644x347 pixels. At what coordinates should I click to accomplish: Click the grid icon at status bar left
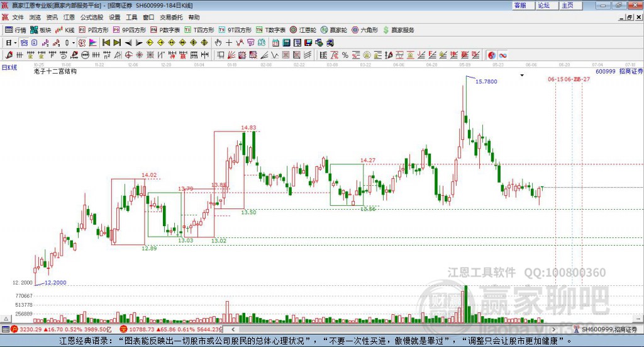(5, 329)
